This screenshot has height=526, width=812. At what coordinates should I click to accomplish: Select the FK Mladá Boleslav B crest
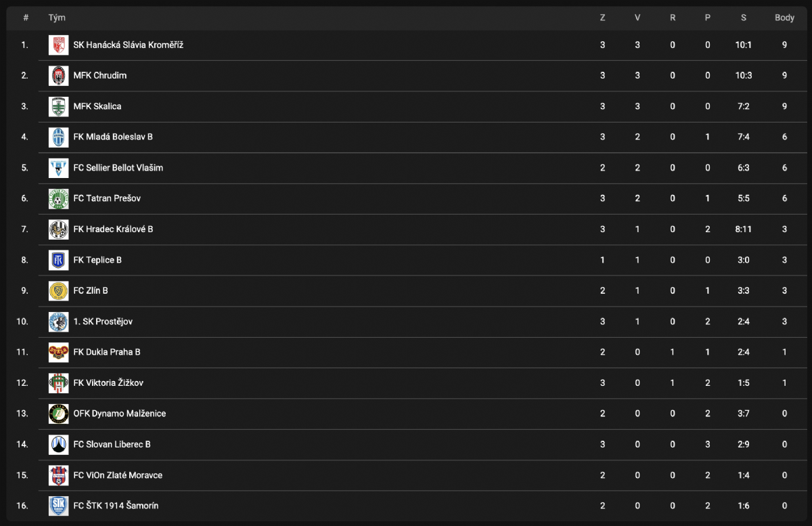[59, 137]
